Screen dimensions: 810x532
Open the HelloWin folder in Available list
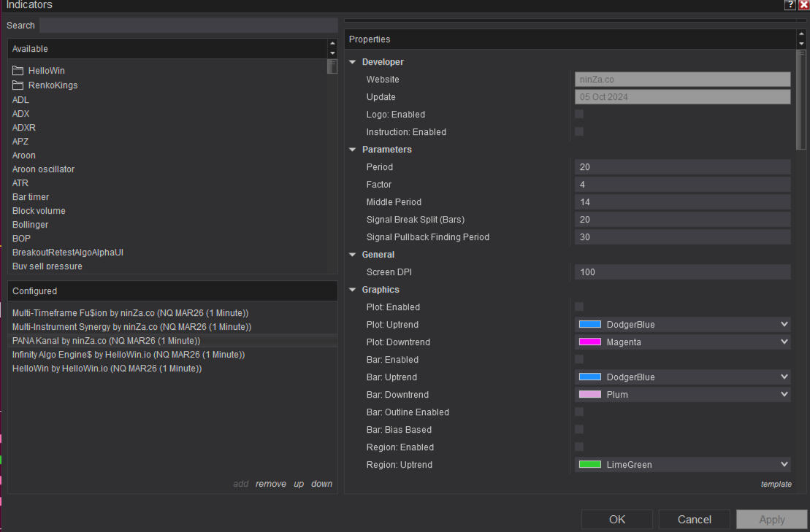point(46,71)
